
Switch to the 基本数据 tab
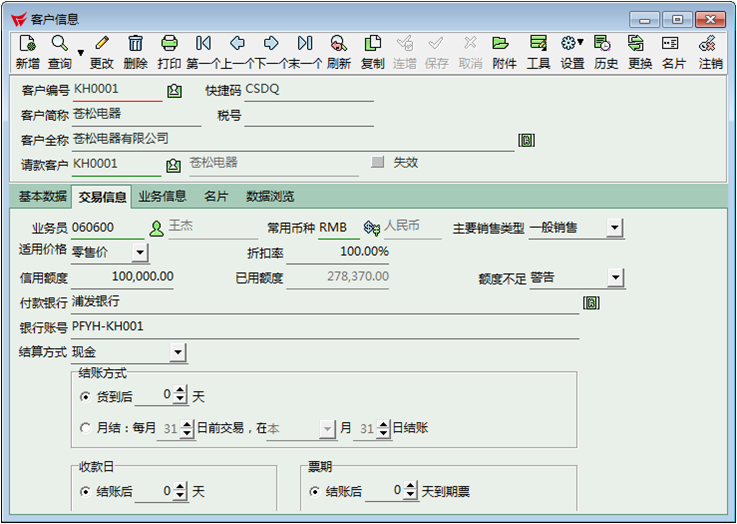pyautogui.click(x=42, y=197)
